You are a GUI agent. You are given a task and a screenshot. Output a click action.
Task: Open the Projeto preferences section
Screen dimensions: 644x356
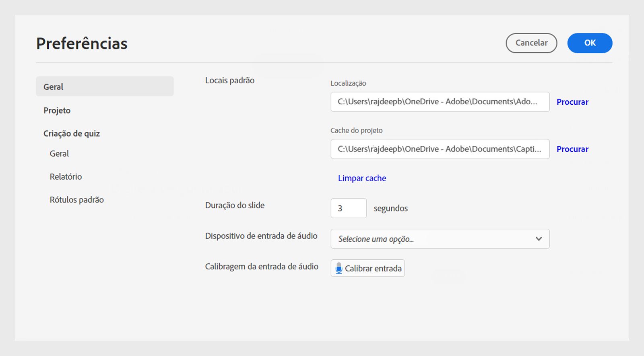(57, 110)
